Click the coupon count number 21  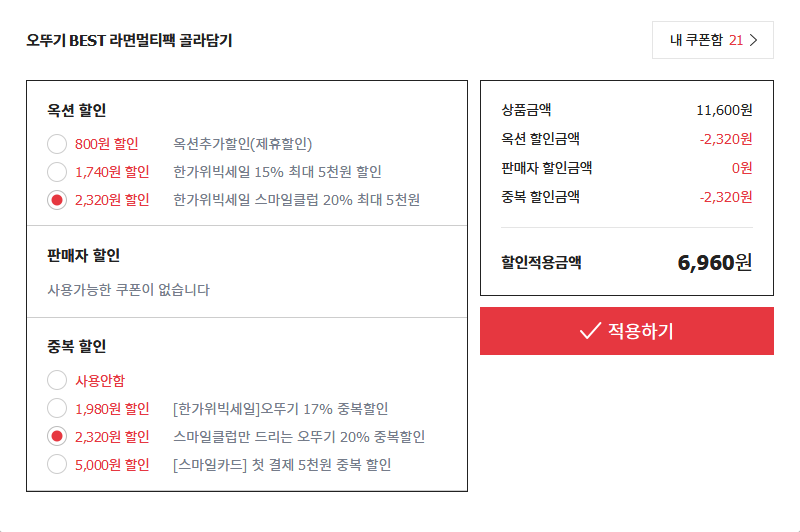736,40
